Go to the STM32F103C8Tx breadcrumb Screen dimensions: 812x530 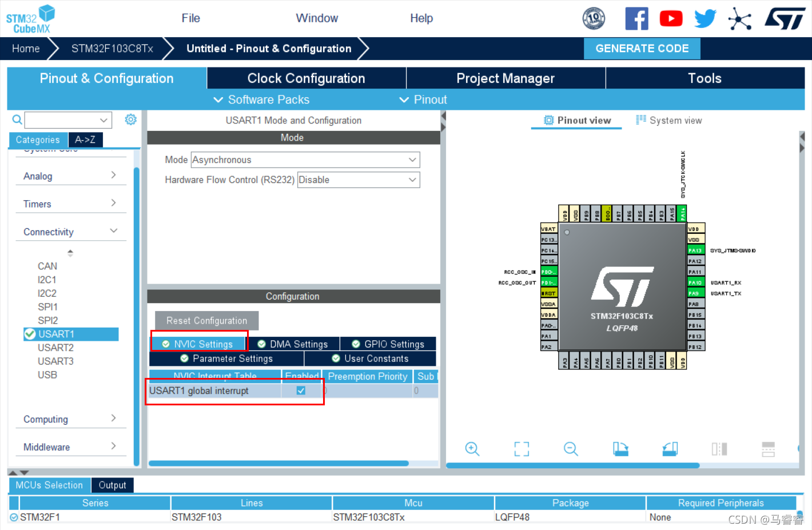pyautogui.click(x=112, y=49)
